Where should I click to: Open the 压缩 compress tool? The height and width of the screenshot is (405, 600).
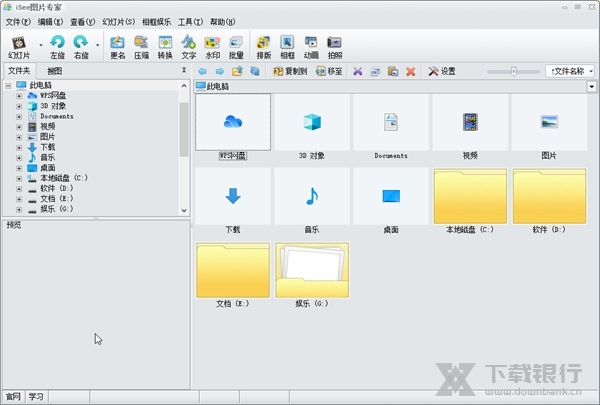(142, 47)
